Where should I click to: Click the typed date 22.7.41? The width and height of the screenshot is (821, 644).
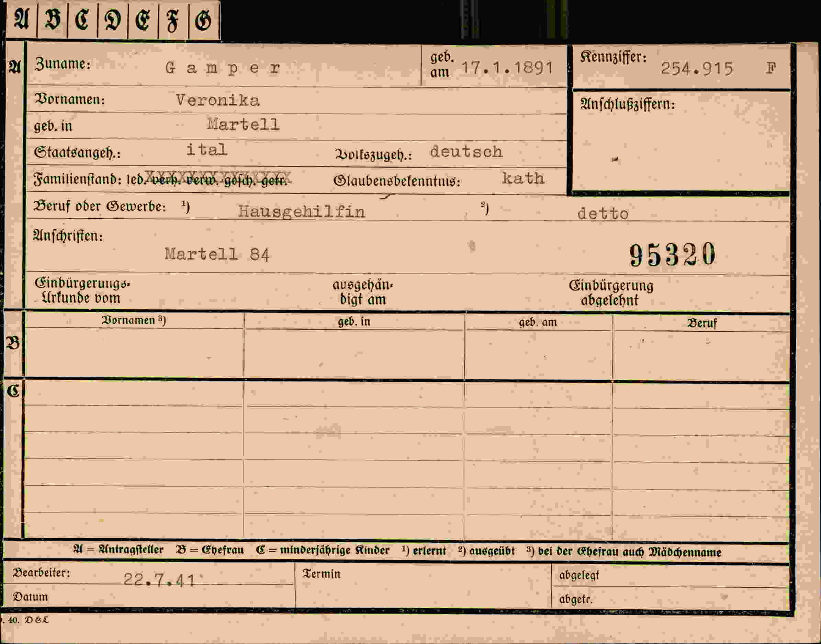coord(159,580)
